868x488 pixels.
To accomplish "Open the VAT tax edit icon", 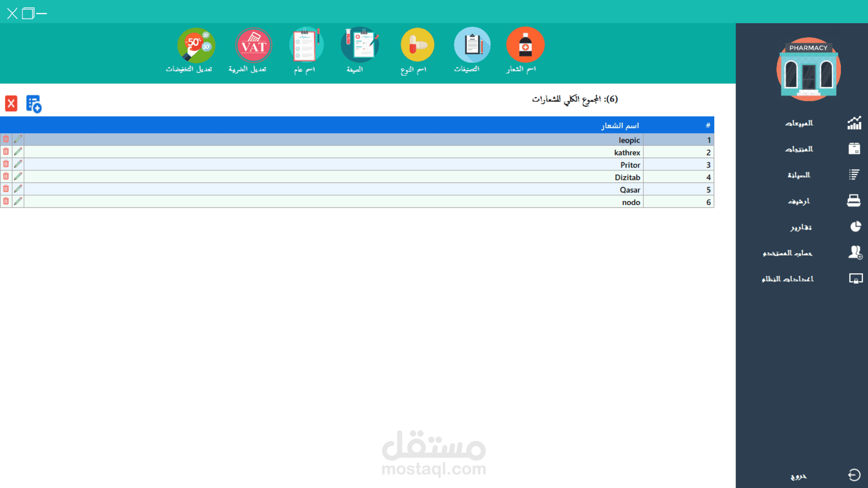I will [253, 45].
